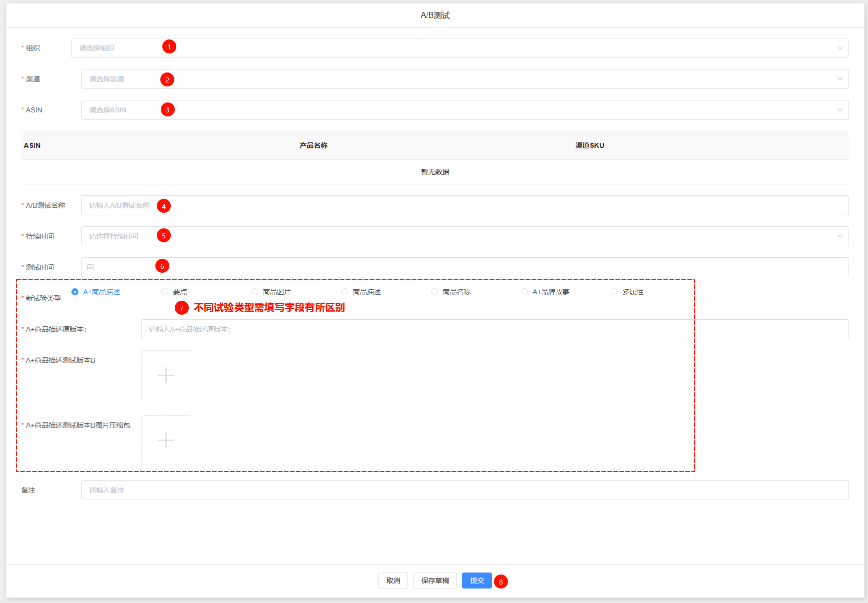Open the 渠道 dropdown
This screenshot has height=603, width=868.
point(464,79)
